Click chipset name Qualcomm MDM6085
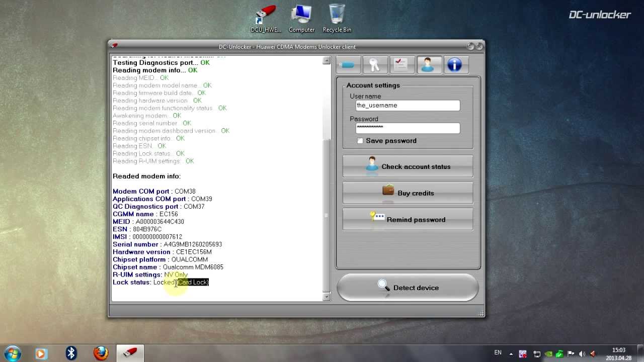This screenshot has height=362, width=644. 193,267
